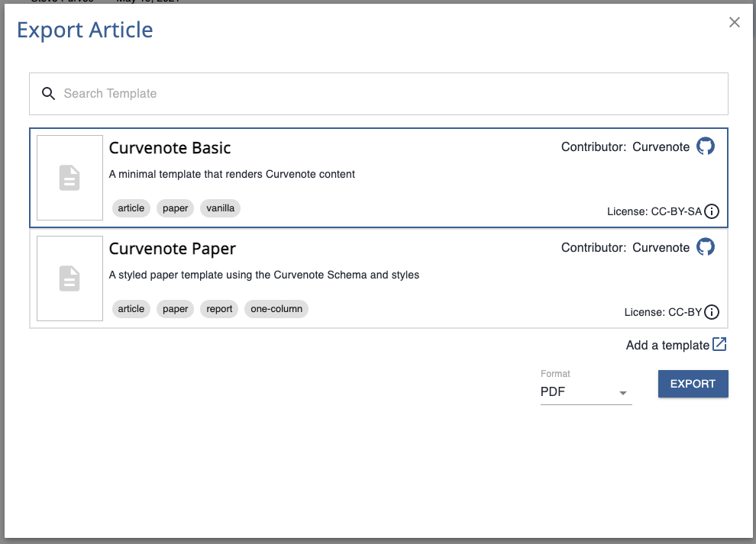Viewport: 756px width, 544px height.
Task: Close the Export Article dialog
Action: (734, 22)
